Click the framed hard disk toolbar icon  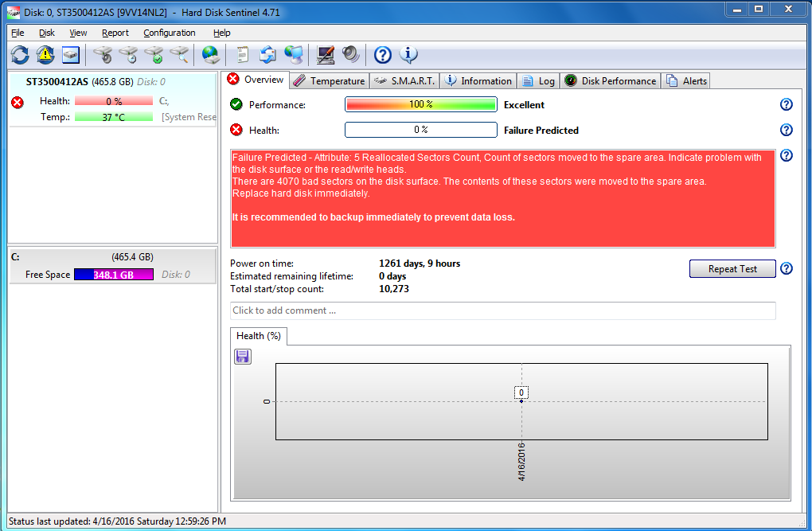coord(70,55)
